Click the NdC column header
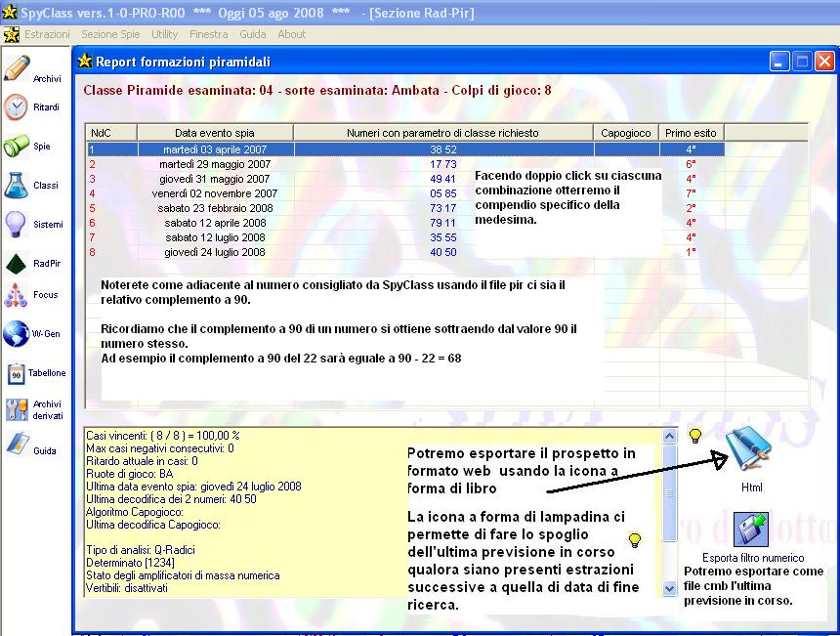The image size is (840, 636). click(x=111, y=132)
